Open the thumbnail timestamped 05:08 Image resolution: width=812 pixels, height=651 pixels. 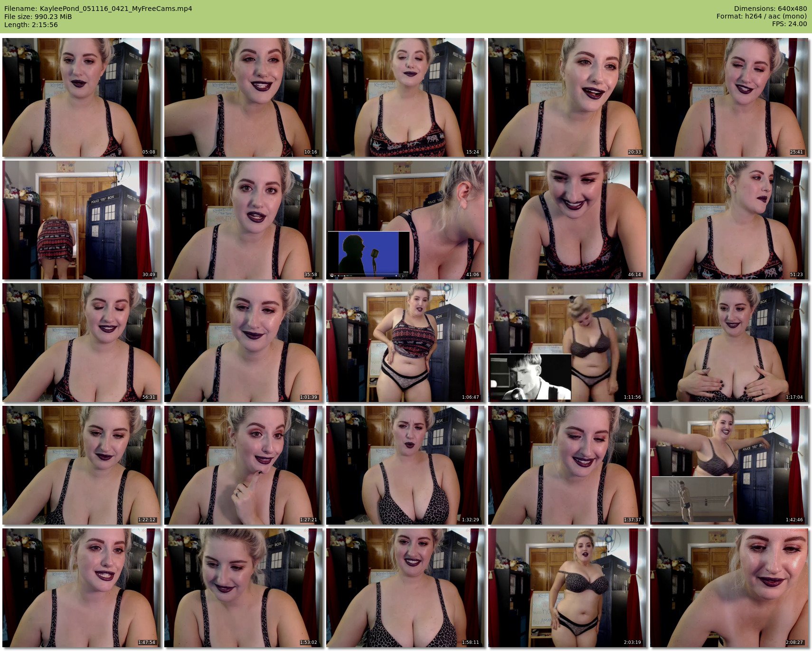point(82,97)
